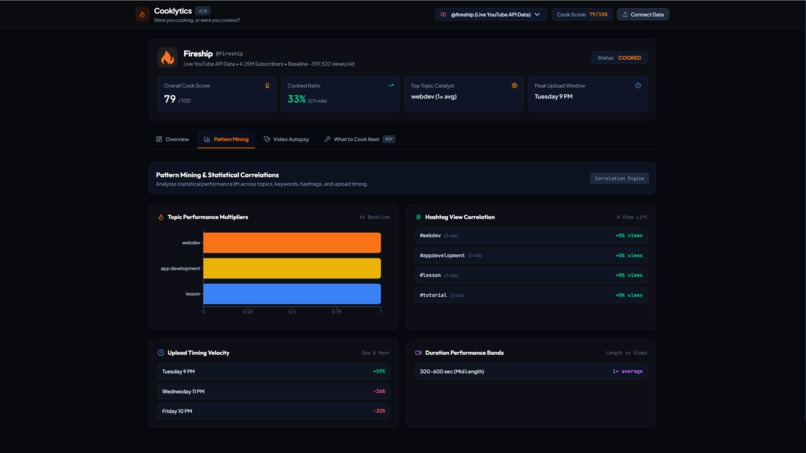Click the Peak Upload Window card

click(x=588, y=94)
